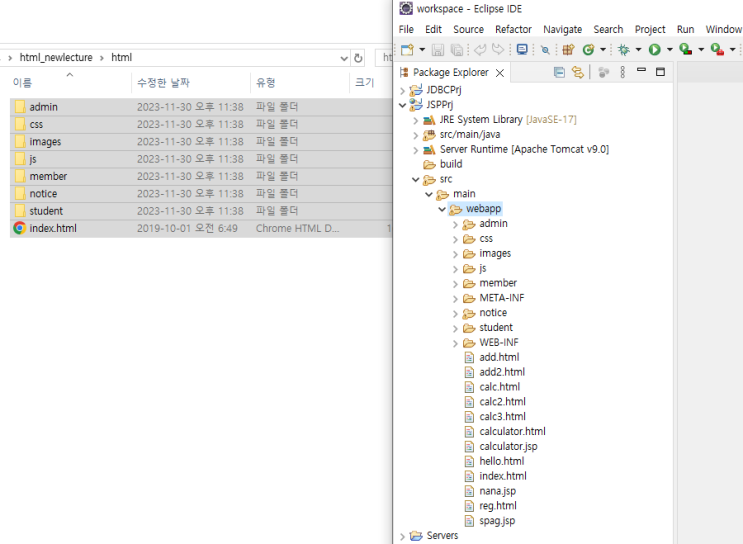
Task: Close the Package Explorer tab
Action: click(x=500, y=73)
